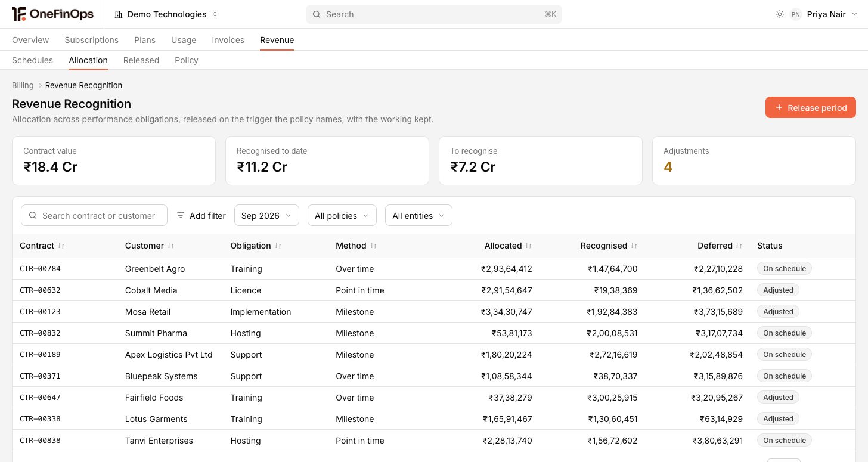This screenshot has height=462, width=868.
Task: Open the Policy sub-tab
Action: click(187, 60)
